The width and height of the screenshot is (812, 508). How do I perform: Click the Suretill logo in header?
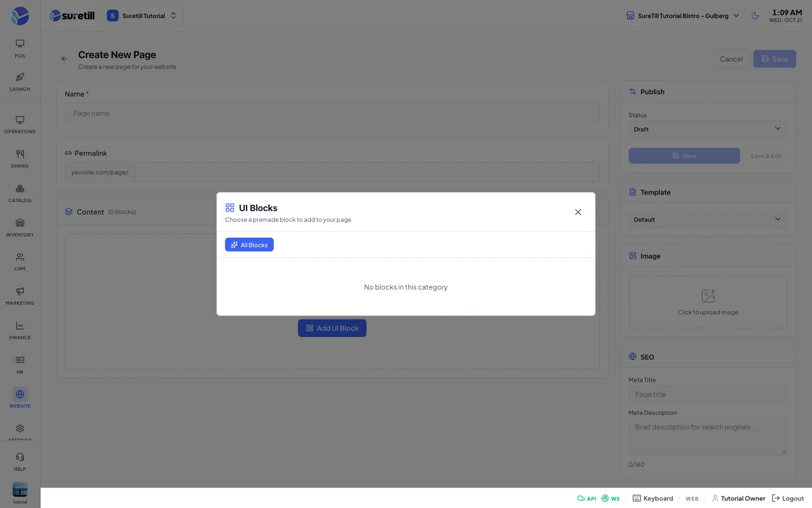click(x=72, y=16)
